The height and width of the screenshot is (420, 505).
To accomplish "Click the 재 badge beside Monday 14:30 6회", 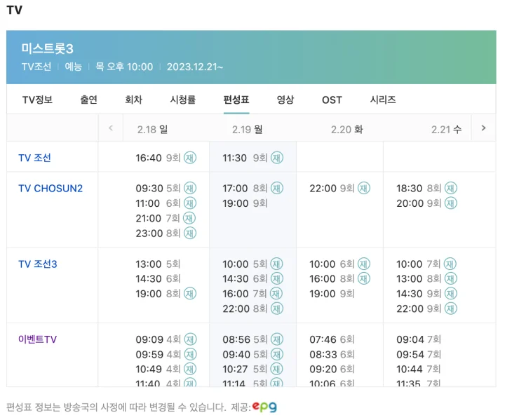I will click(x=277, y=278).
